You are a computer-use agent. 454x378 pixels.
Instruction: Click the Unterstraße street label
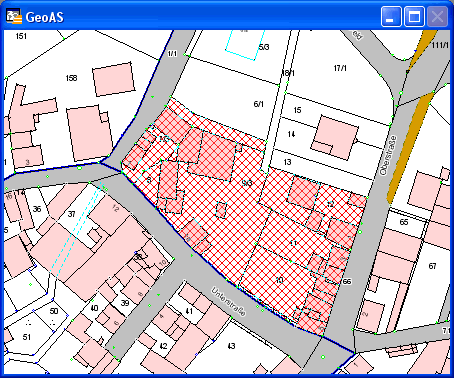tap(229, 301)
